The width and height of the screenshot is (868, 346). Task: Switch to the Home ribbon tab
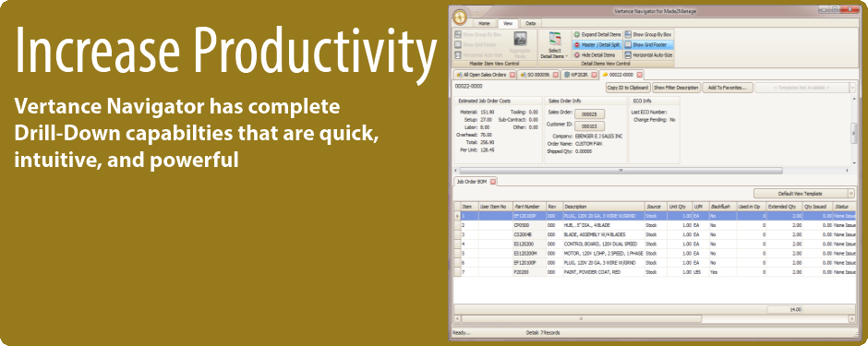pos(484,23)
